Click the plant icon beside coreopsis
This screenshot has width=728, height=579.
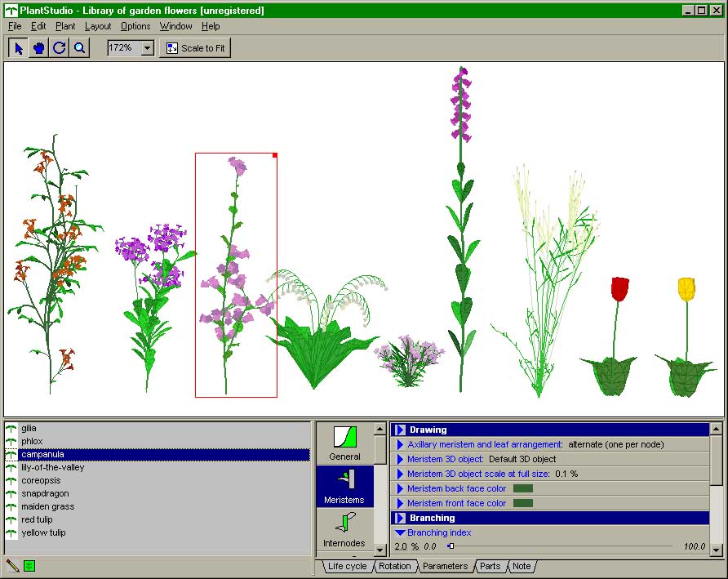click(x=11, y=480)
